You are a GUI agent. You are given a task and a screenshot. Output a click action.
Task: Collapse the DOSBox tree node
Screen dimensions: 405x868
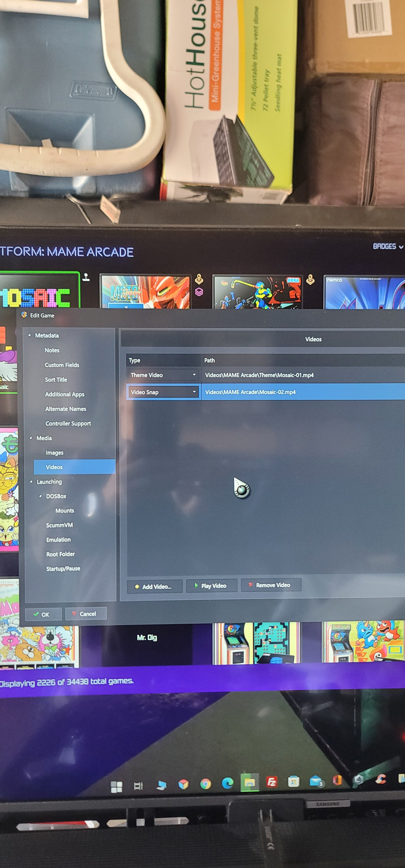(40, 496)
